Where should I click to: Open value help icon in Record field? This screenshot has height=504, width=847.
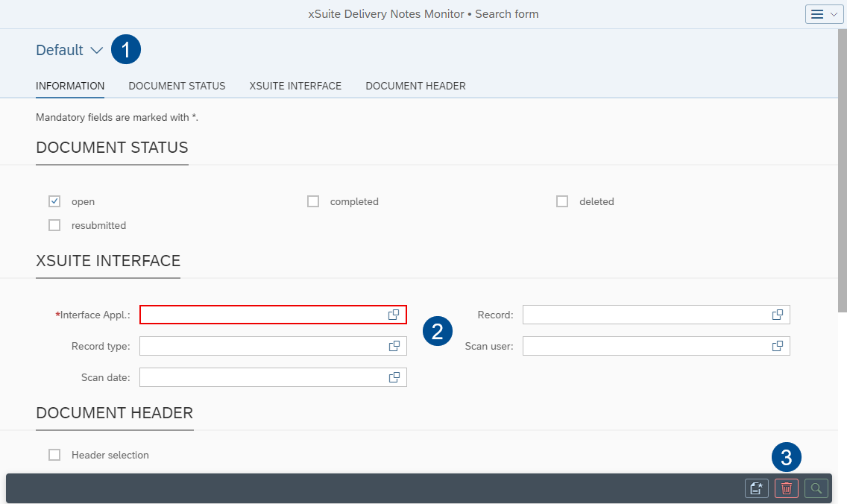click(777, 315)
